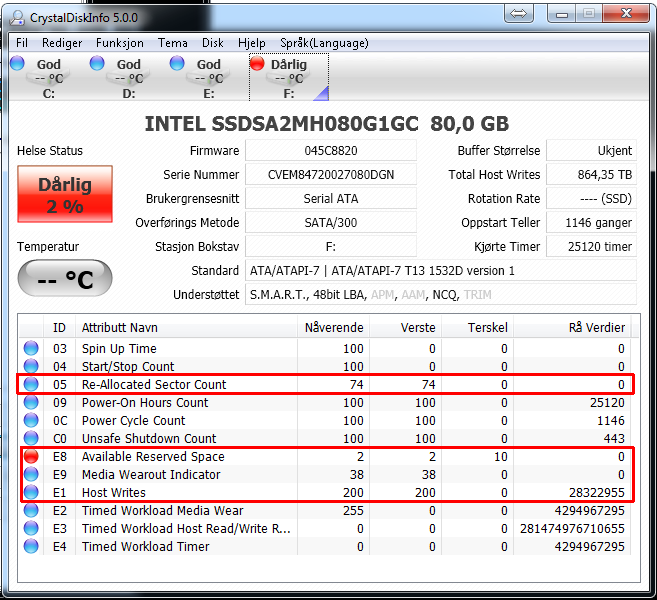The height and width of the screenshot is (600, 657).
Task: Click the status icon for Host Writes
Action: point(31,492)
